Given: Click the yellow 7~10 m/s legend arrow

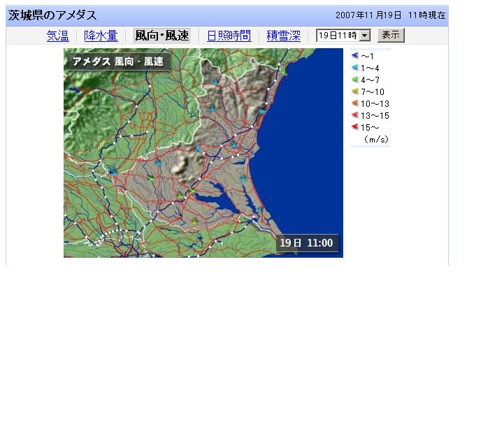Looking at the screenshot, I should click(355, 91).
